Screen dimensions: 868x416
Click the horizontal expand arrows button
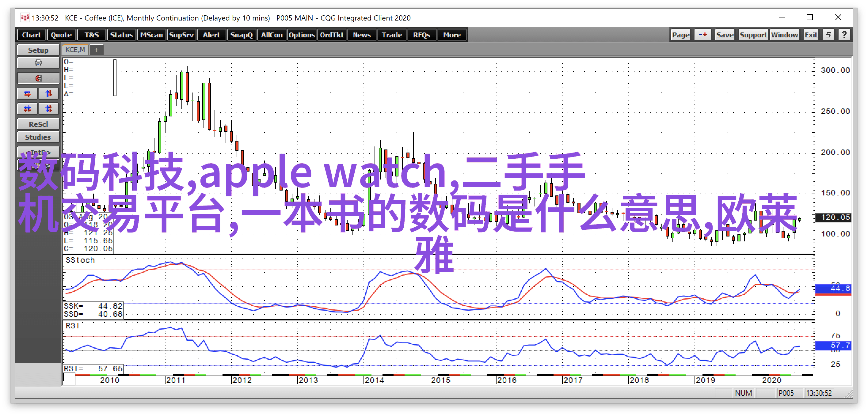point(27,94)
